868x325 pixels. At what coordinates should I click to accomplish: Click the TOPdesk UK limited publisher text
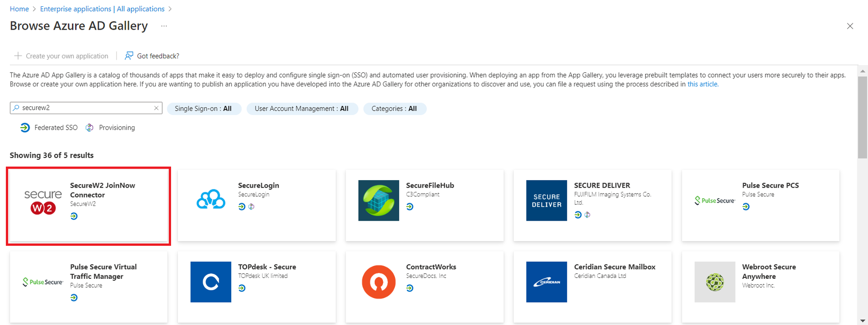[263, 276]
